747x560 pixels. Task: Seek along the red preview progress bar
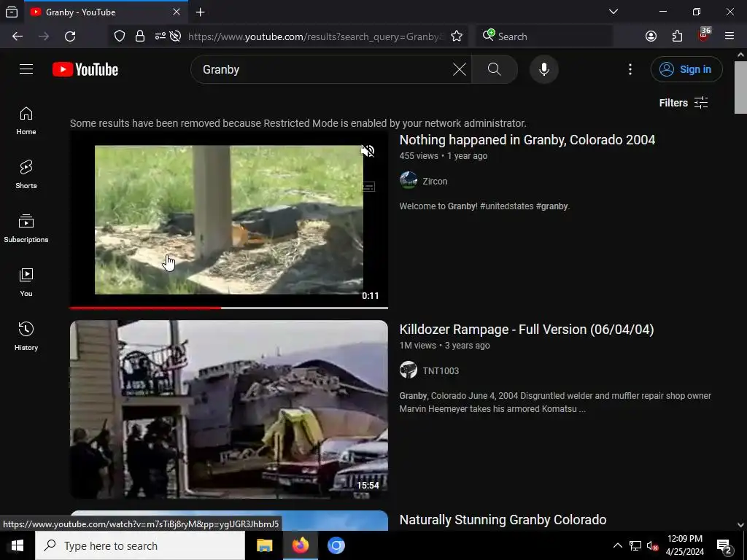[228, 308]
